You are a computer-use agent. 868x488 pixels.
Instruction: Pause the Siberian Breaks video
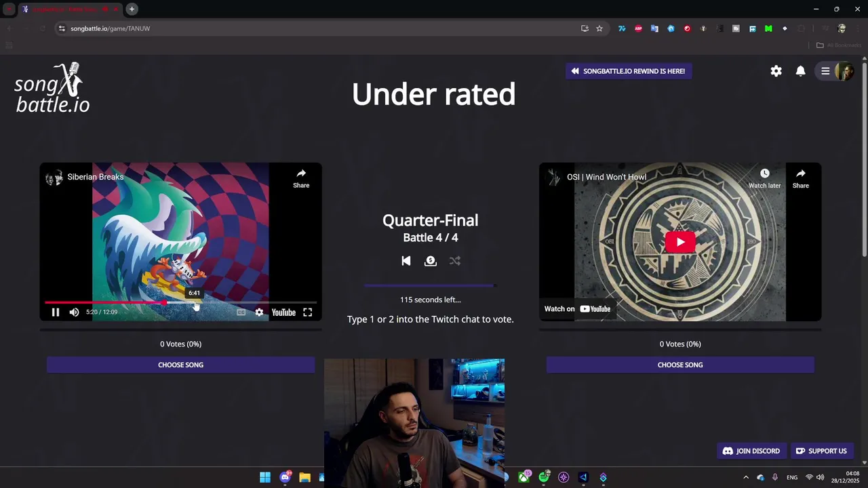[x=56, y=312]
